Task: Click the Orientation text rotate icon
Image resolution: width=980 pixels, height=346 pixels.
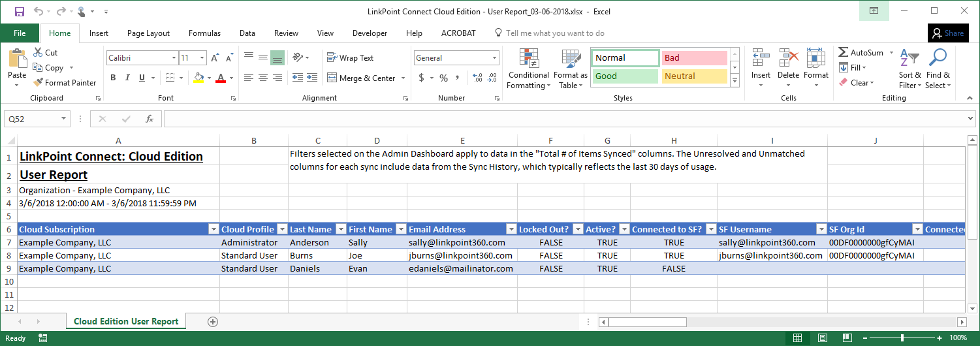Action: coord(298,57)
